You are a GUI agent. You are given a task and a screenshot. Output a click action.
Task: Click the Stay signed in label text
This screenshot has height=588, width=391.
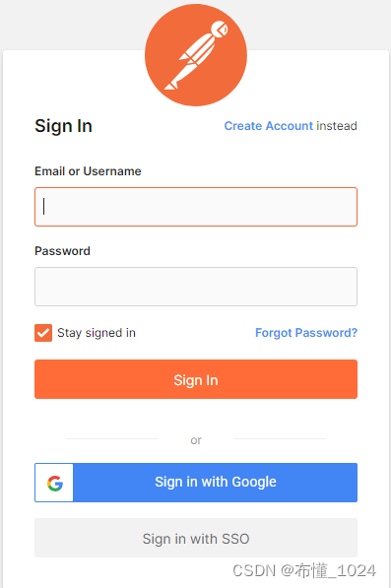click(x=97, y=333)
